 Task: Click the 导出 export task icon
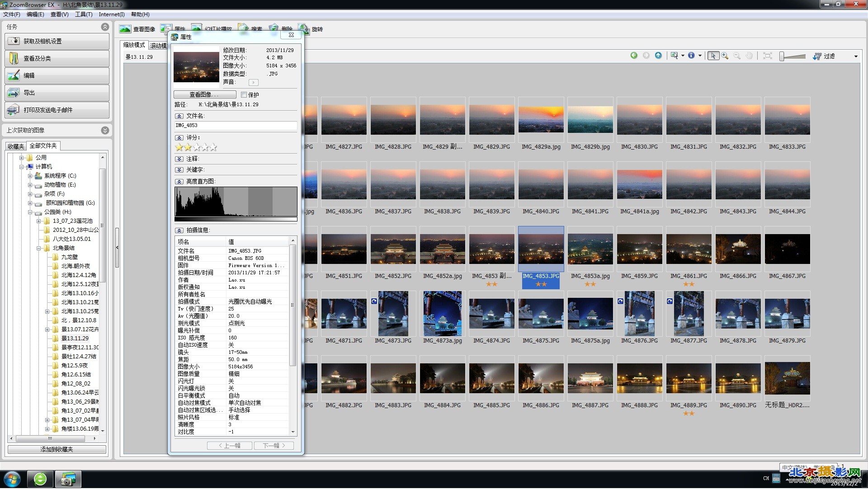coord(14,93)
